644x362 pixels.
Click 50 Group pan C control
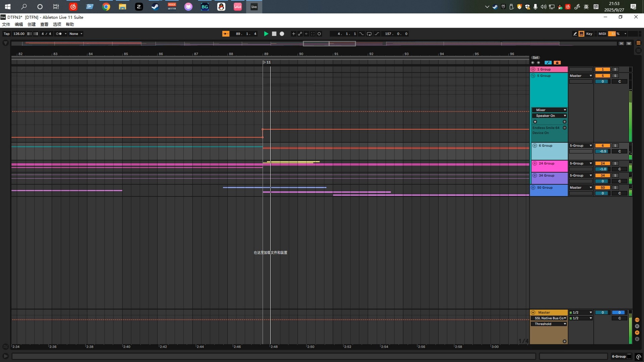coord(619,193)
